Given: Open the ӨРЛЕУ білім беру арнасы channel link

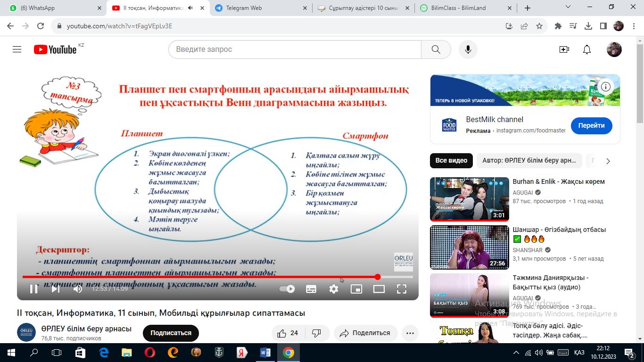Looking at the screenshot, I should [x=86, y=329].
